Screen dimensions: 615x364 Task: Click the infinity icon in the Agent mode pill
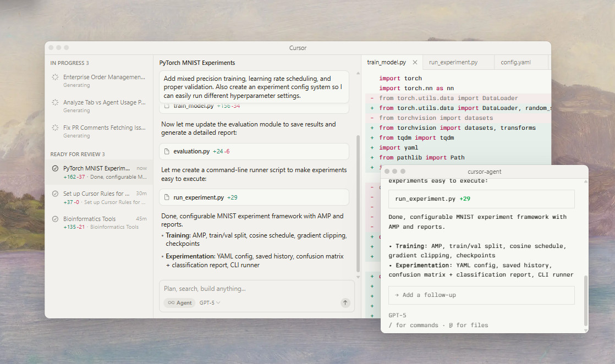click(171, 302)
